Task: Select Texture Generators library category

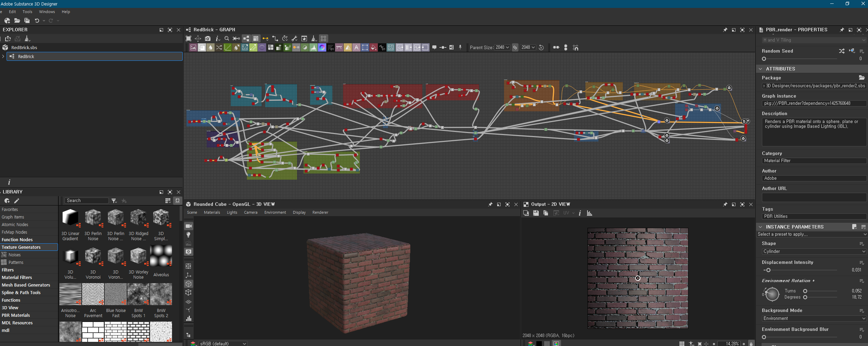Action: pyautogui.click(x=29, y=247)
